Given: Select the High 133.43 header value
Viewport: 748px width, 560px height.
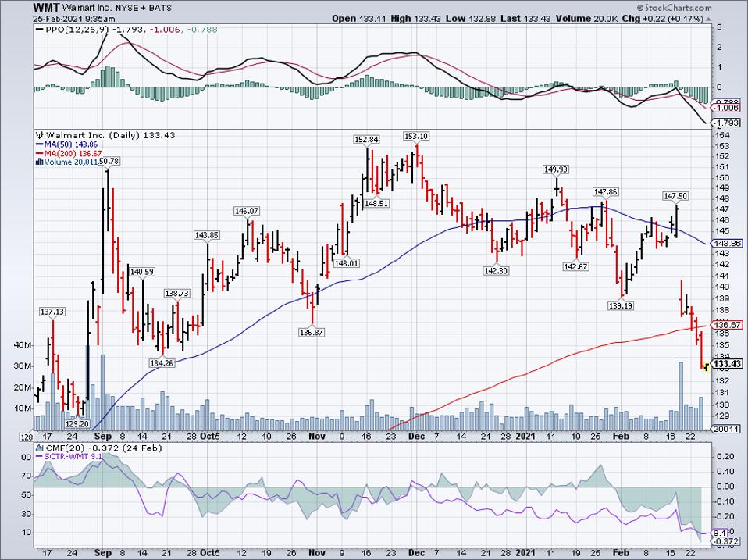Looking at the screenshot, I should point(416,19).
